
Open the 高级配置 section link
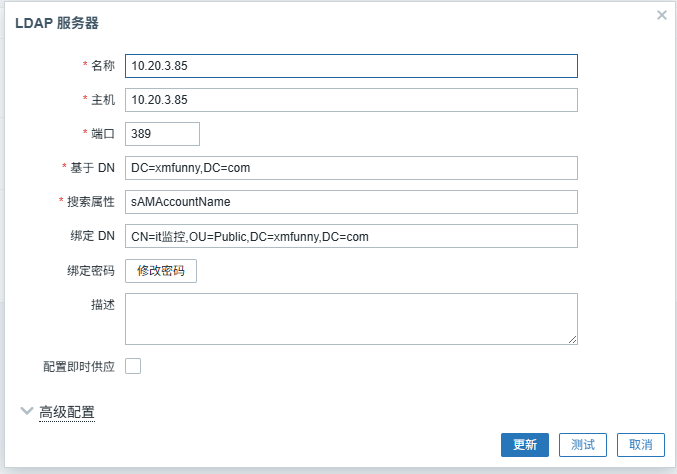click(x=67, y=412)
